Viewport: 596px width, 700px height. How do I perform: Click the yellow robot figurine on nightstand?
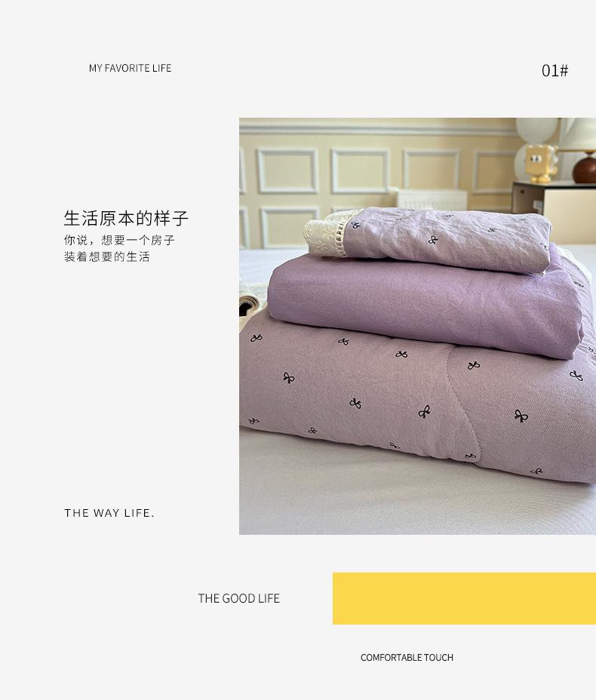(x=541, y=164)
